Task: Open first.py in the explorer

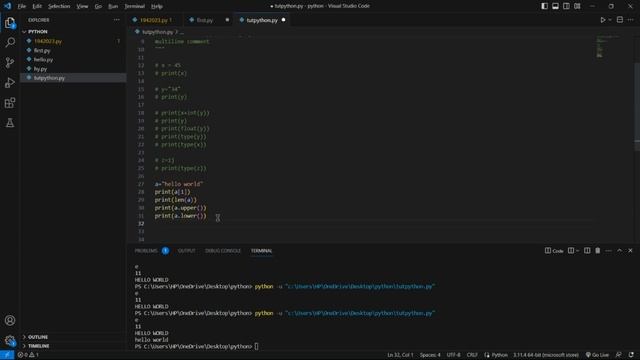Action: [73, 51]
